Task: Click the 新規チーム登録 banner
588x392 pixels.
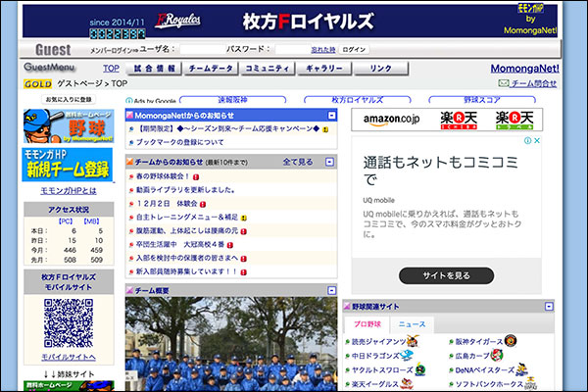Action: (x=68, y=165)
